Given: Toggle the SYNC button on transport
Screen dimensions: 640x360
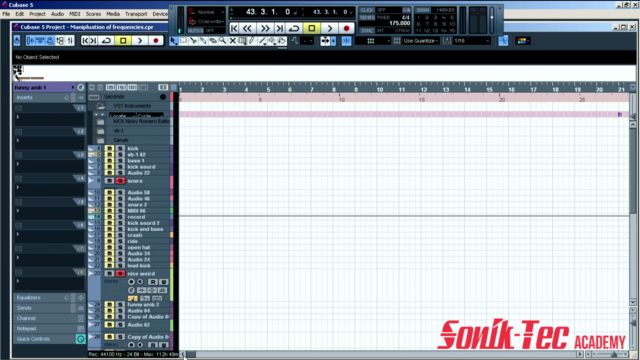Looking at the screenshot, I should pos(367,31).
